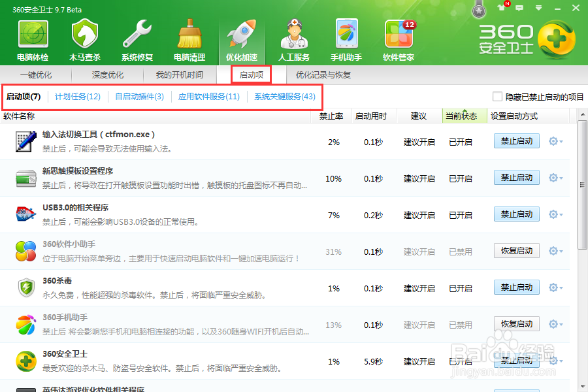Select 优化加速 rocket icon
Image resolution: width=588 pixels, height=392 pixels.
click(242, 34)
